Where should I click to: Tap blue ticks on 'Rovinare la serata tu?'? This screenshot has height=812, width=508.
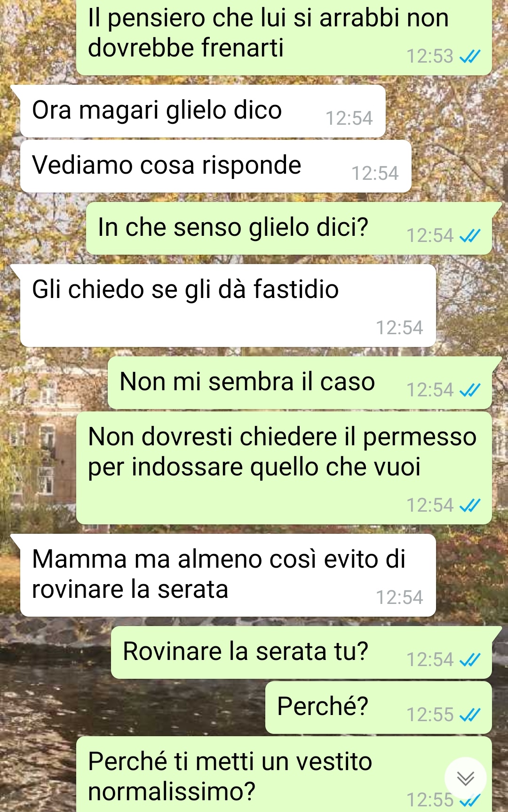coord(470,660)
